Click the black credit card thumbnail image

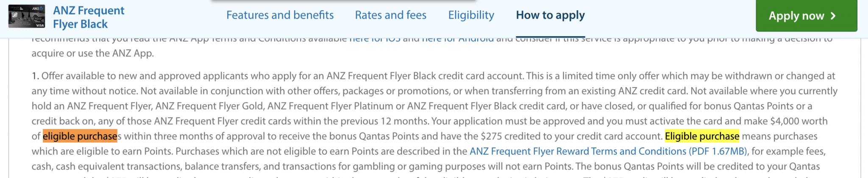point(27,16)
